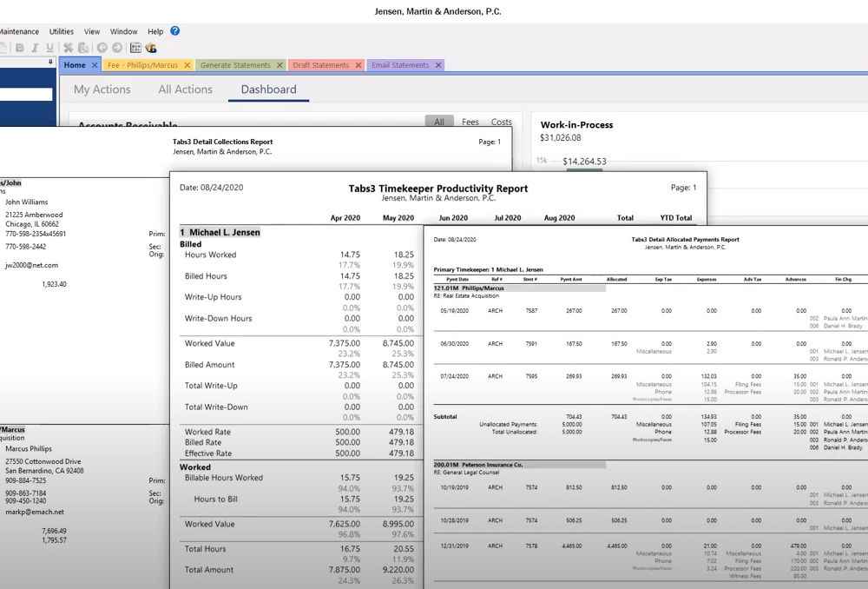Click the Forward arrow toolbar icon
Screen dimensions: 868x589
coord(117,48)
